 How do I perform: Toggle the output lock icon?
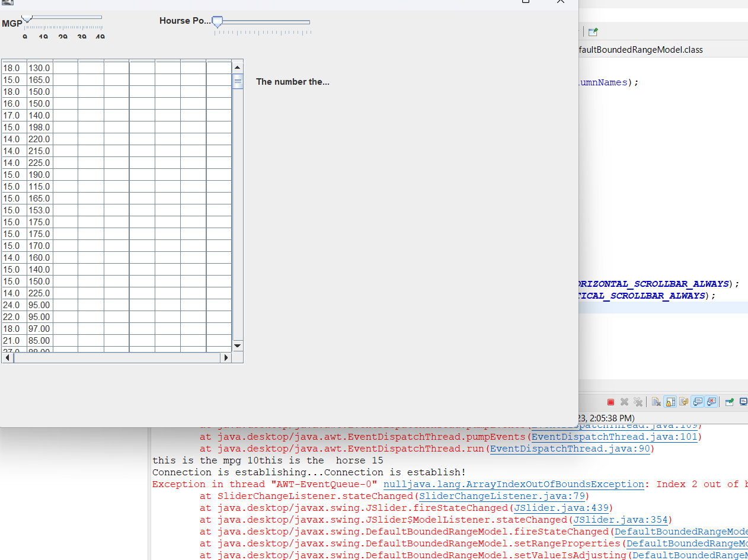[x=670, y=402]
